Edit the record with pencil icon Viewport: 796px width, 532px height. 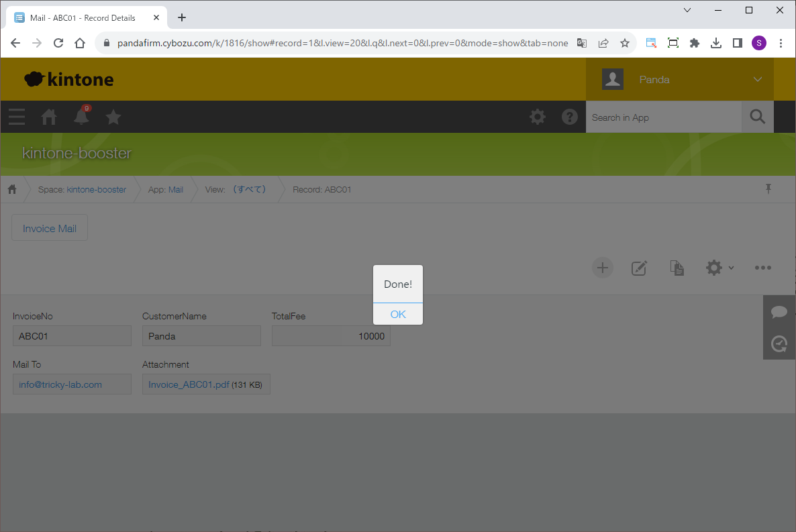pos(639,268)
